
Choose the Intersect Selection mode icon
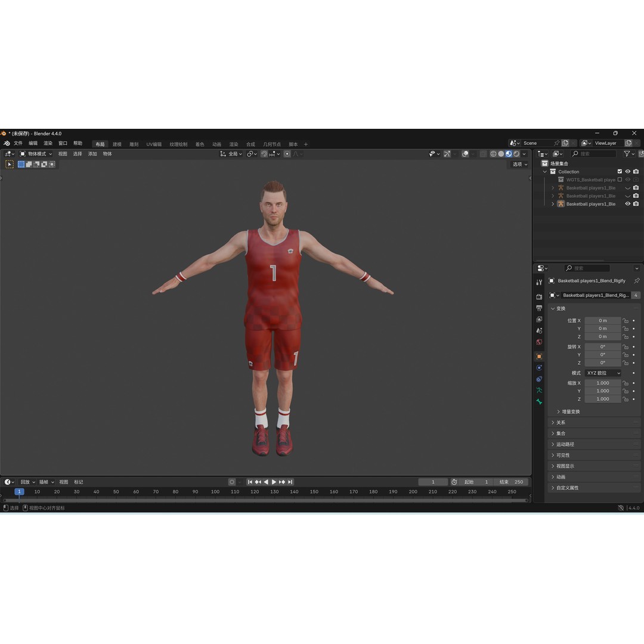coord(52,165)
